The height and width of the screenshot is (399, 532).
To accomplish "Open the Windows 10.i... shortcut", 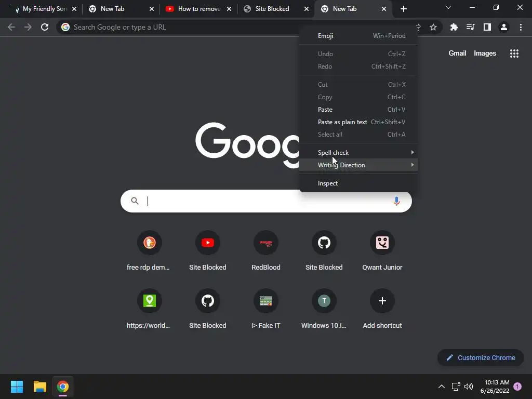I will point(324,309).
